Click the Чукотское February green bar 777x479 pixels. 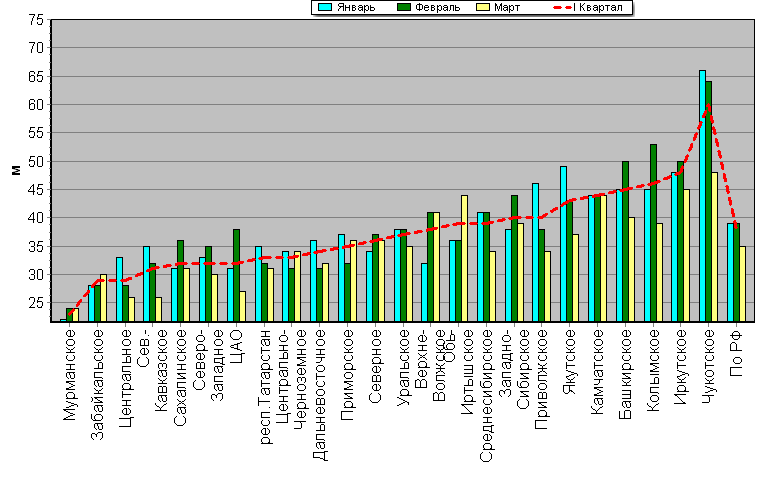[709, 202]
